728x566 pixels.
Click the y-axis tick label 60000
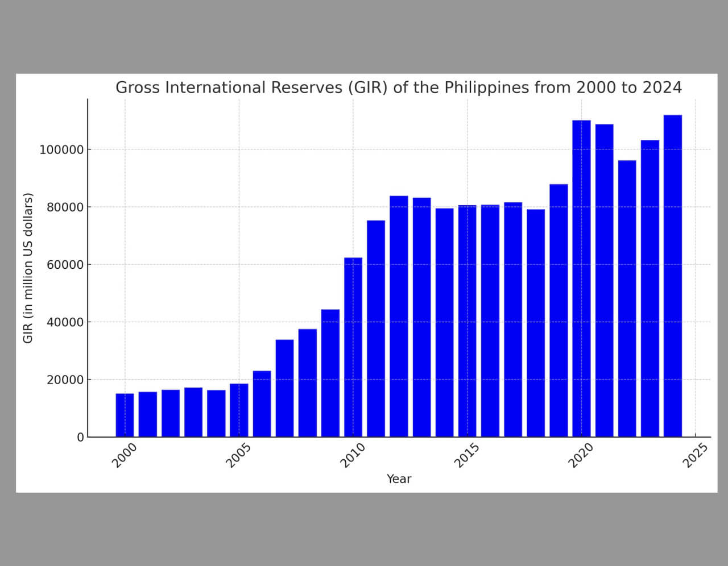(x=65, y=265)
